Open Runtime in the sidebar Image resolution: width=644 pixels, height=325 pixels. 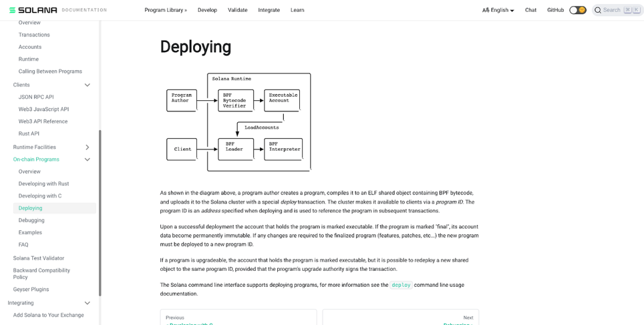29,59
